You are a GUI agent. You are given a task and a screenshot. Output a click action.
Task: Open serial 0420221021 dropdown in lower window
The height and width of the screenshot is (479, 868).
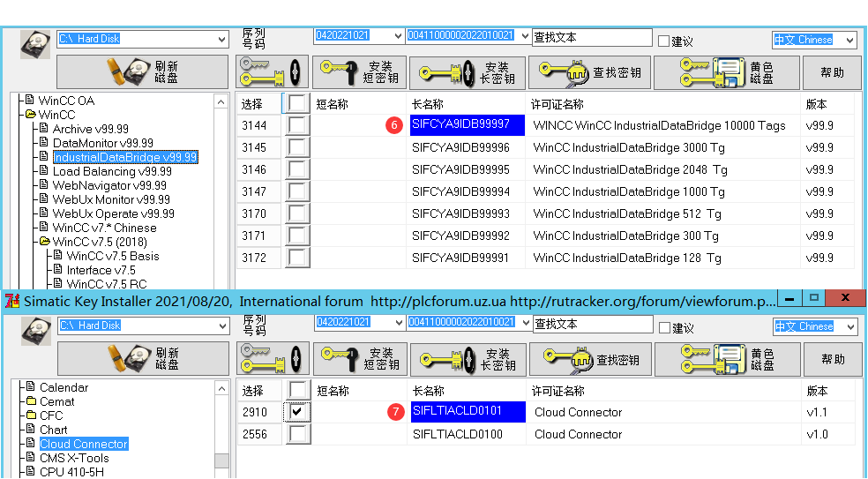[399, 323]
